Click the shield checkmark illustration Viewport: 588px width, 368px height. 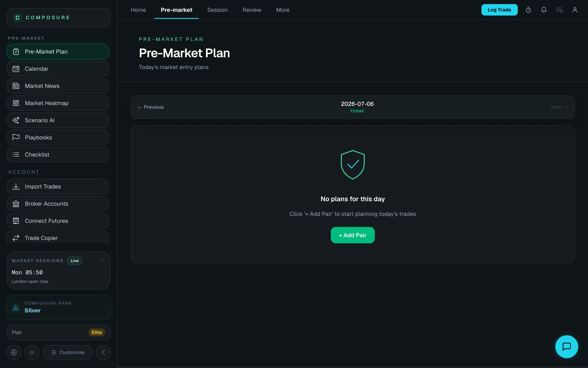click(353, 165)
